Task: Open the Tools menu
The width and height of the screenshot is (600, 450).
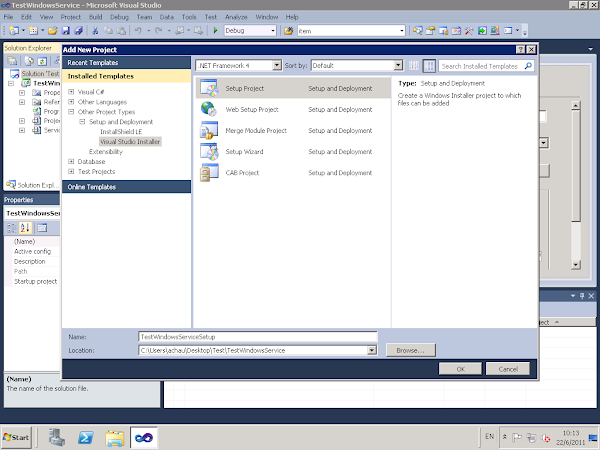Action: (189, 17)
